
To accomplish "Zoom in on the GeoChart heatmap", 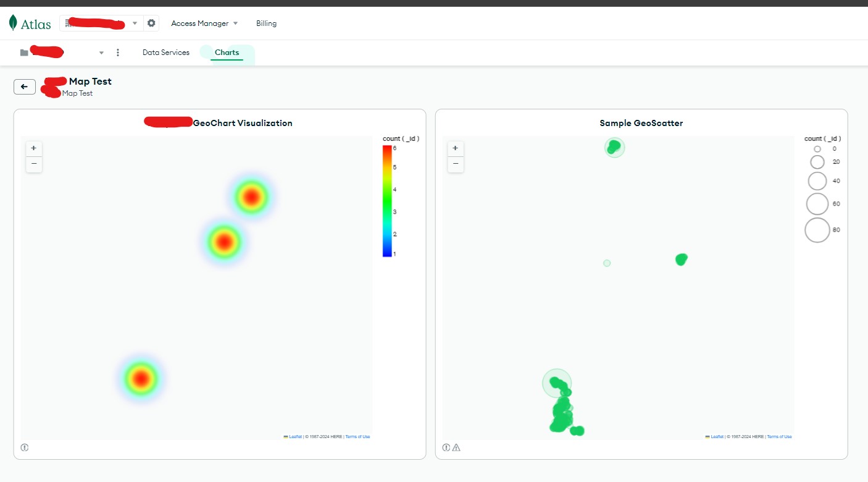I will point(33,148).
